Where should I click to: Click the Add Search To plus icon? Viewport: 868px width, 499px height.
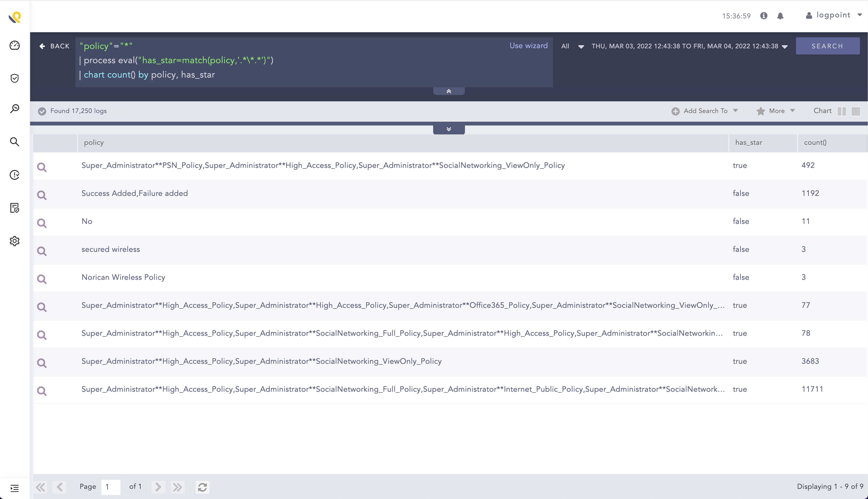(675, 111)
